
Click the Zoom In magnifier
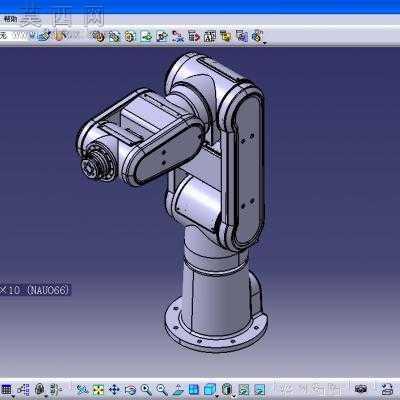pos(146,389)
